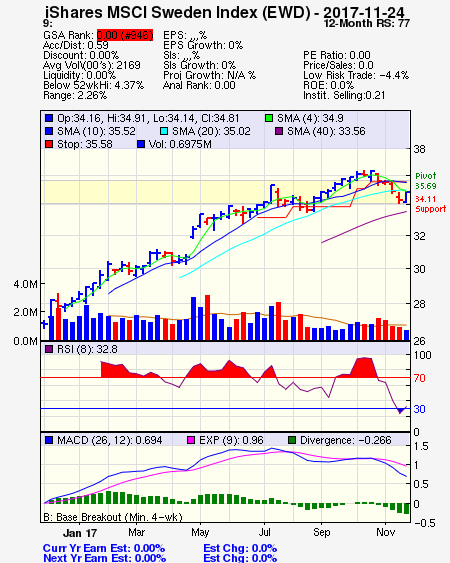Screen dimensions: 450x563
Task: Click the blue SMA (10) legend swatch
Action: click(x=49, y=131)
